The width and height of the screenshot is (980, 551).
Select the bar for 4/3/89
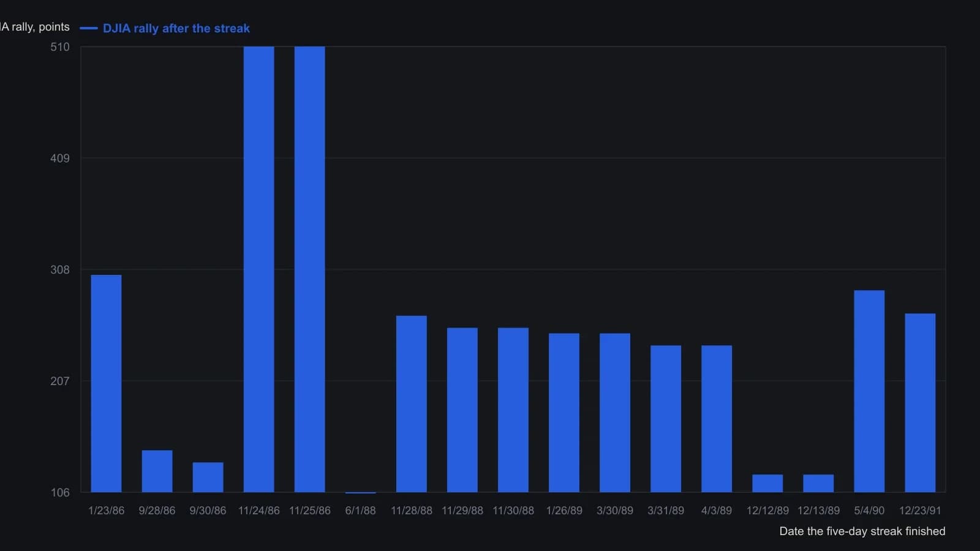[x=716, y=419]
